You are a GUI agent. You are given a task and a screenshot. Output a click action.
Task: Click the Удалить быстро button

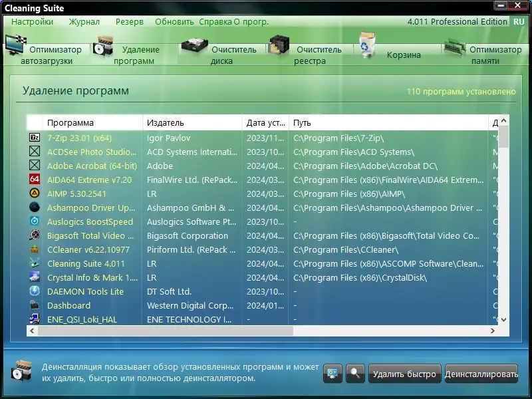[404, 374]
